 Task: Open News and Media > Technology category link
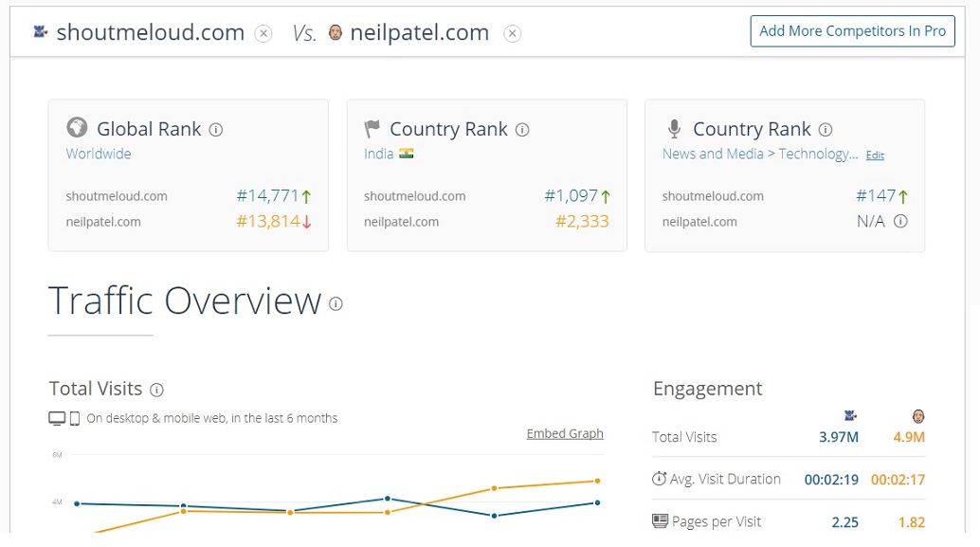(760, 154)
